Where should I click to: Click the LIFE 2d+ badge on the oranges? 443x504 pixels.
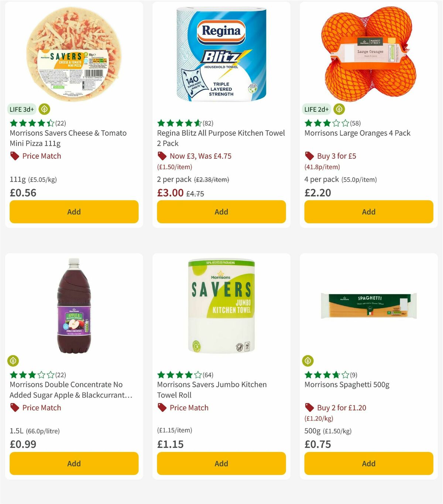(316, 108)
